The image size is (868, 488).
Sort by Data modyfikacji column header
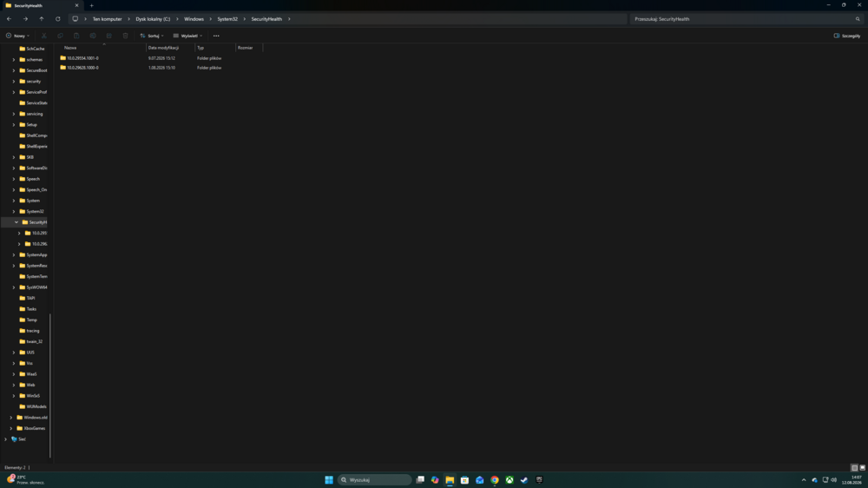tap(170, 48)
